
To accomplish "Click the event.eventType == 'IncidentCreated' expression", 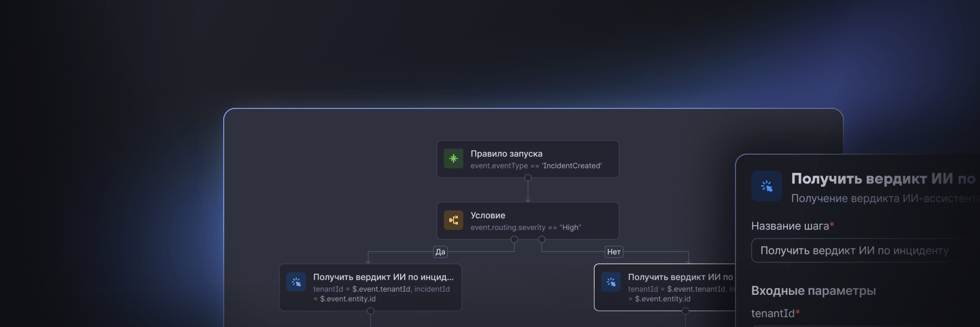I will pos(536,166).
